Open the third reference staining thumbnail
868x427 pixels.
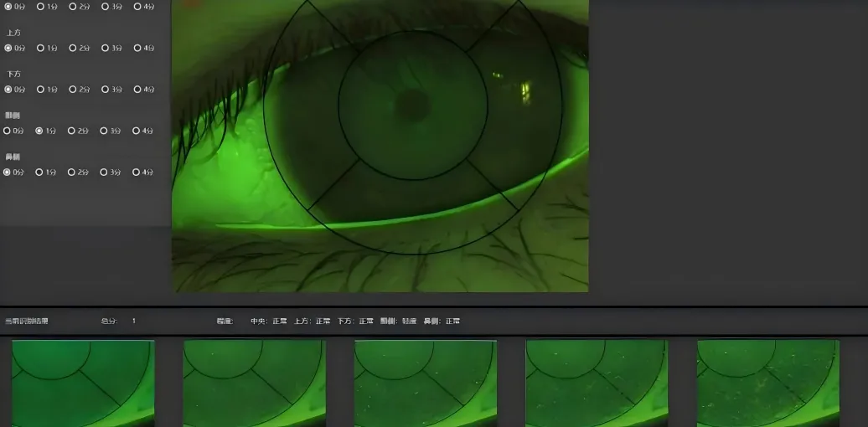(x=426, y=383)
